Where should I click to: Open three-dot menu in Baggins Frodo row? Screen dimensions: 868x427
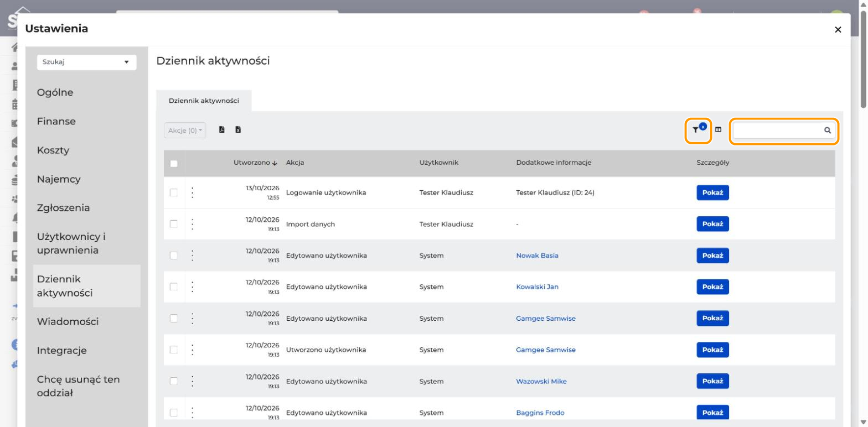tap(193, 413)
